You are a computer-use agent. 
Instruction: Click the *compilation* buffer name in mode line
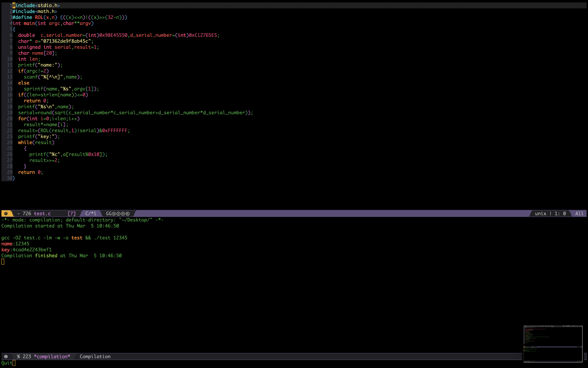(52, 357)
